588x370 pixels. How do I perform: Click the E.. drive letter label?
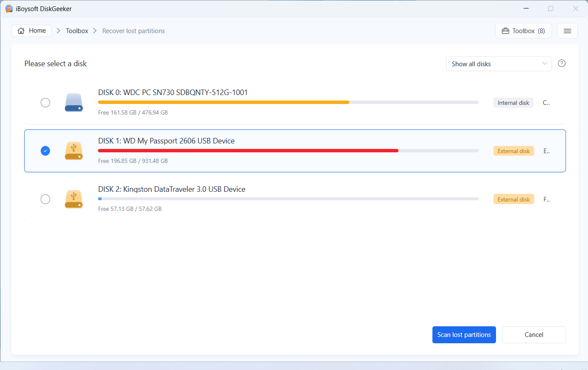coord(546,151)
